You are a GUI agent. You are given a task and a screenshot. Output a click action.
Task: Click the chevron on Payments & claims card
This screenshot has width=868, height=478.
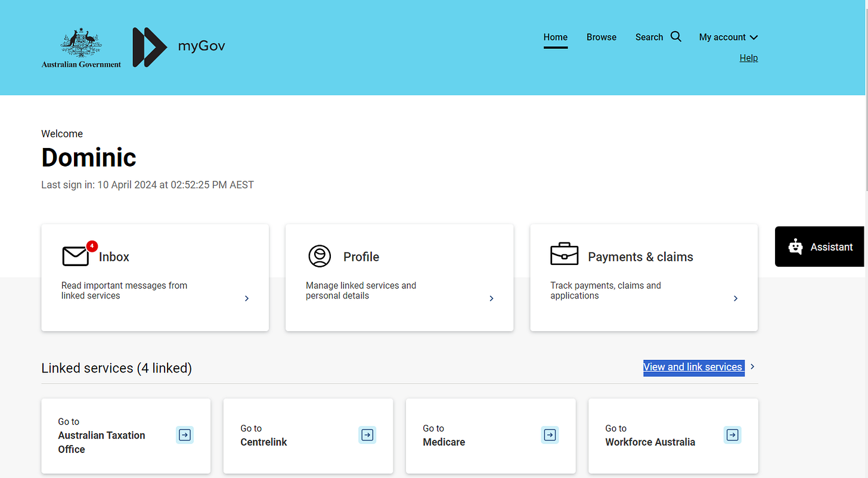tap(736, 298)
